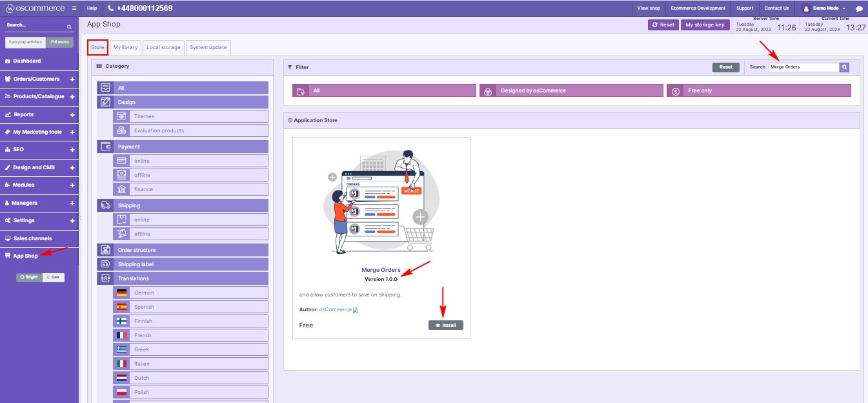The height and width of the screenshot is (403, 868).
Task: Click the German flag icon
Action: pyautogui.click(x=121, y=293)
